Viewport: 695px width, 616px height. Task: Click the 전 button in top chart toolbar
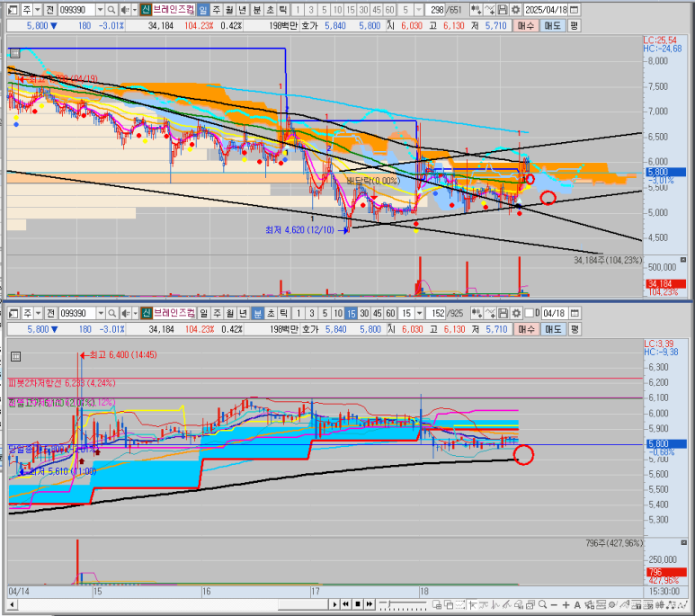pos(50,10)
